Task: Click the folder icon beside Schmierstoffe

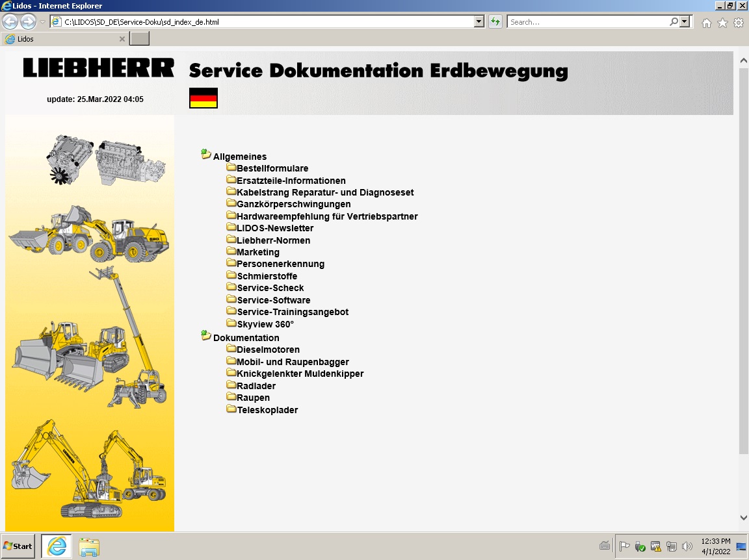Action: coord(231,275)
